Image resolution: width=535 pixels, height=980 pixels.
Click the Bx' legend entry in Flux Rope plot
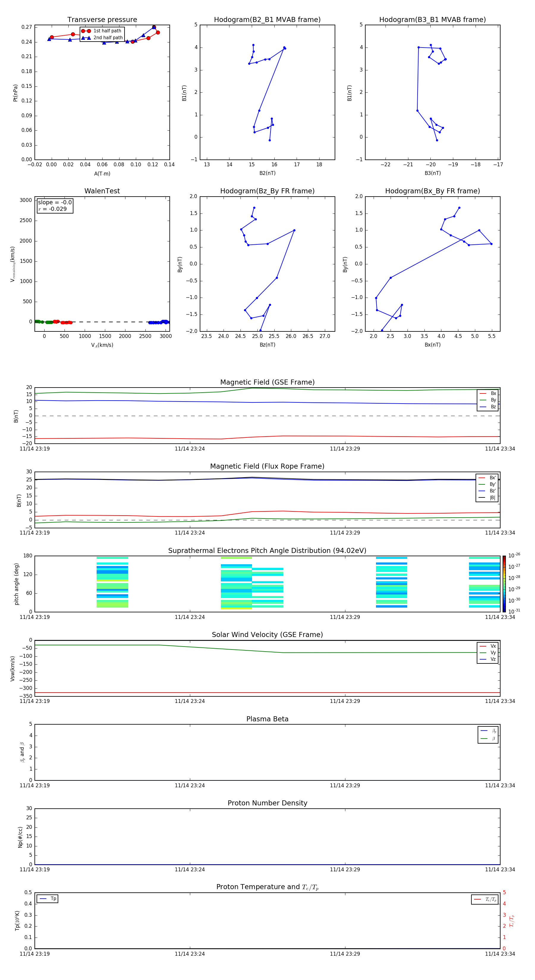click(487, 478)
